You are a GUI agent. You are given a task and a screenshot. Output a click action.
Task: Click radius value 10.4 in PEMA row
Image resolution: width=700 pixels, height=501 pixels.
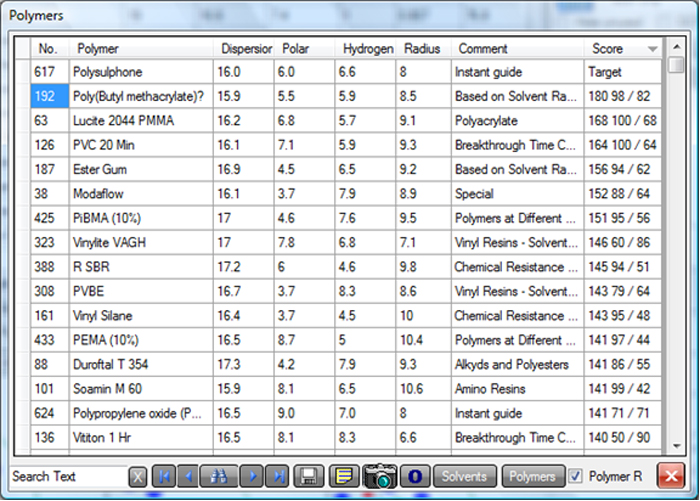pyautogui.click(x=423, y=340)
